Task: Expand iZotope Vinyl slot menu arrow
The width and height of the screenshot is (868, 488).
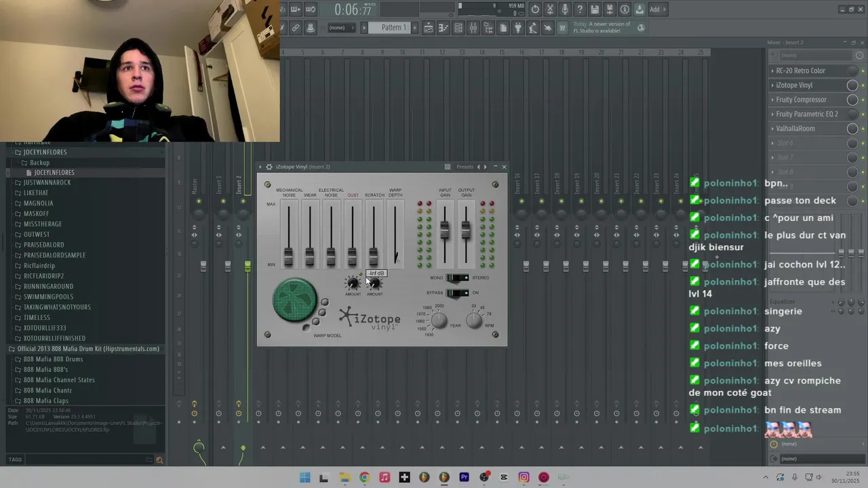Action: tap(772, 85)
